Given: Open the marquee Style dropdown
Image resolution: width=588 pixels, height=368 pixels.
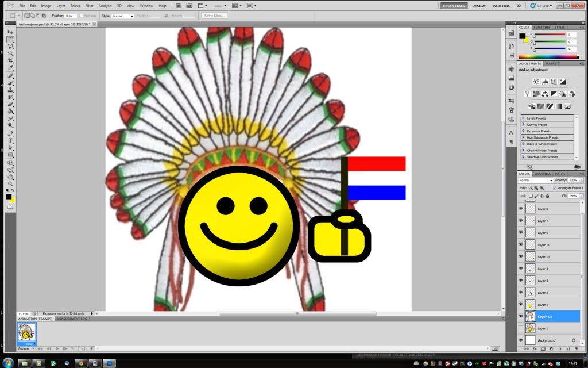Looking at the screenshot, I should tap(123, 16).
